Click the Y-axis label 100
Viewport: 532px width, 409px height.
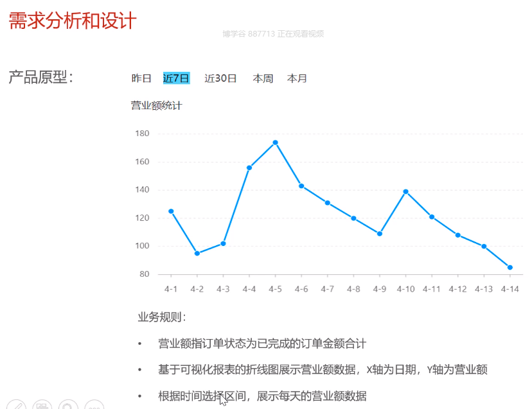click(142, 246)
